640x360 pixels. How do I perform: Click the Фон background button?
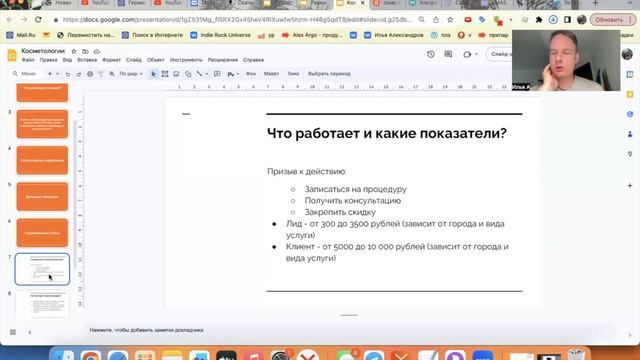(251, 74)
